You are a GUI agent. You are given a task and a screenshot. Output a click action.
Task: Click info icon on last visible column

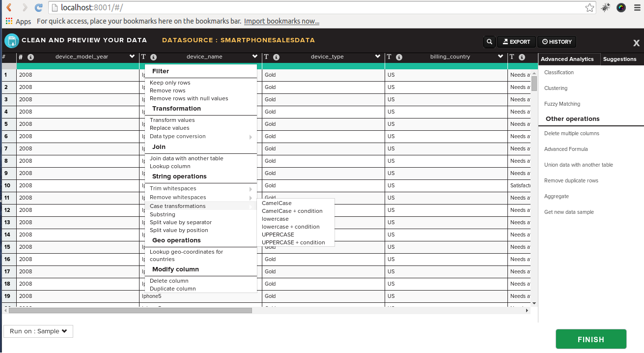(x=522, y=57)
